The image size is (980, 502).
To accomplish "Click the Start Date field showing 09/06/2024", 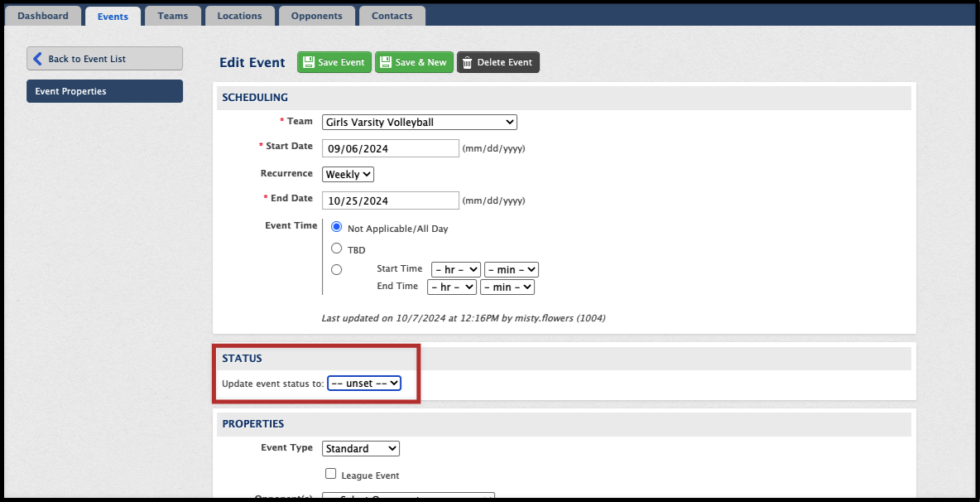I will tap(391, 148).
